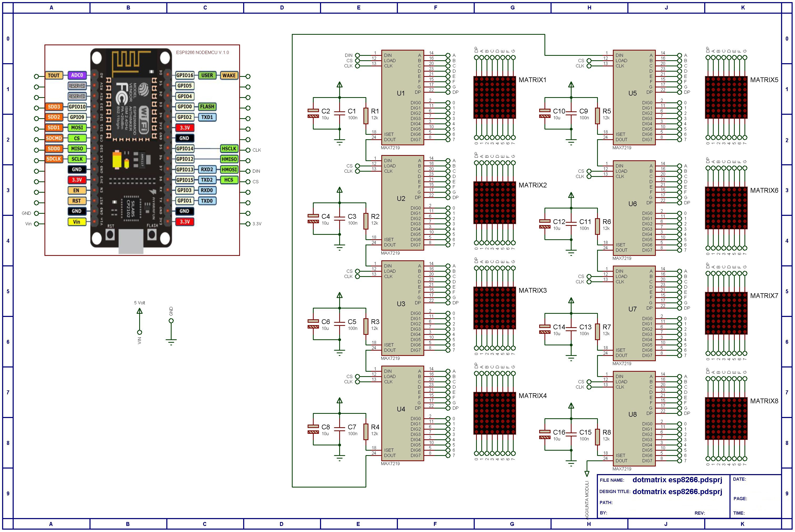Select electrolytic capacitor C16 10u
Screen dimensions: 795x532
(545, 435)
